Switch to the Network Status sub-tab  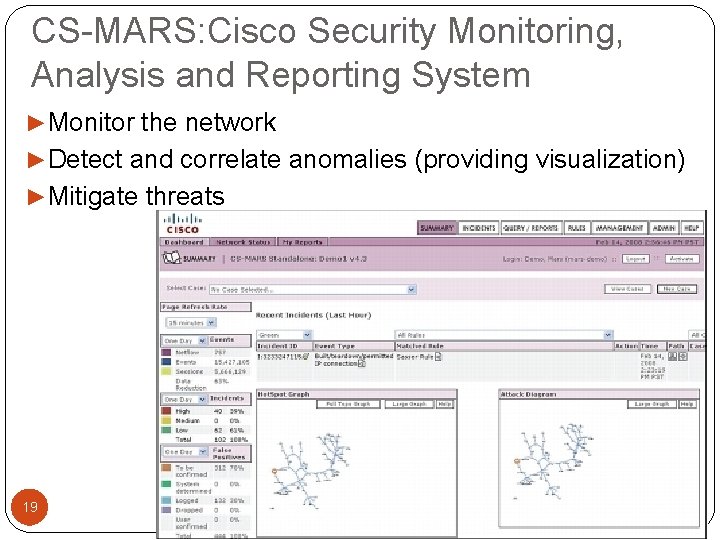[x=243, y=242]
